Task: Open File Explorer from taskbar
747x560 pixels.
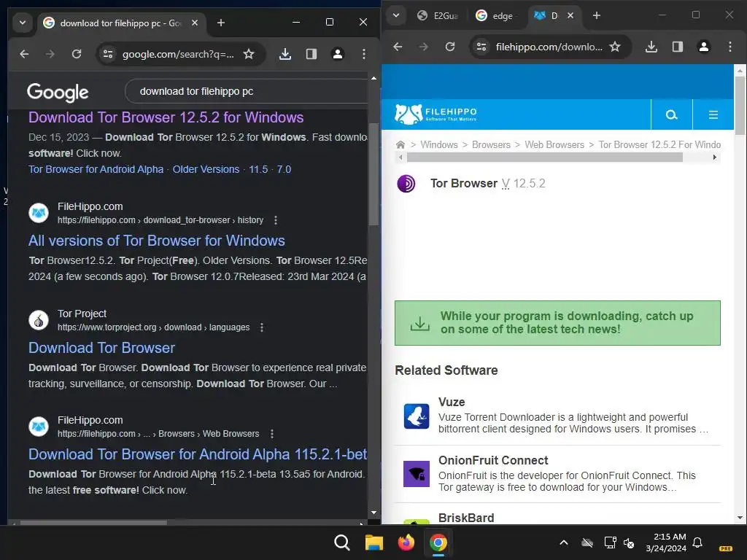Action: pos(374,542)
